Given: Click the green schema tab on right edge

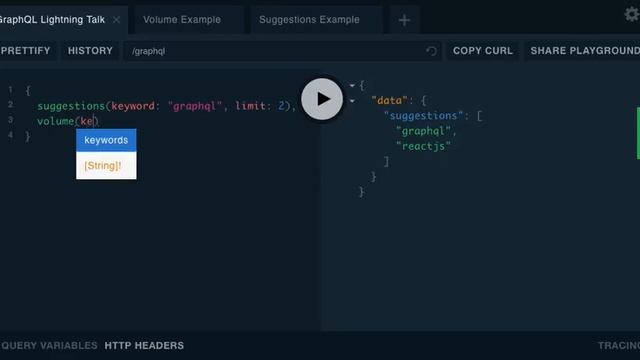Looking at the screenshot, I should coord(638,133).
